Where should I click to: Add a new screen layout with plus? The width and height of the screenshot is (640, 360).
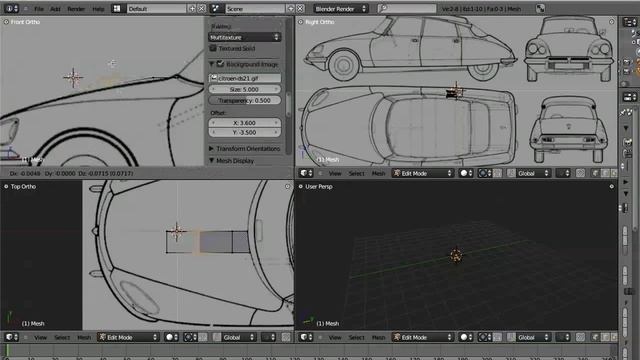(192, 9)
